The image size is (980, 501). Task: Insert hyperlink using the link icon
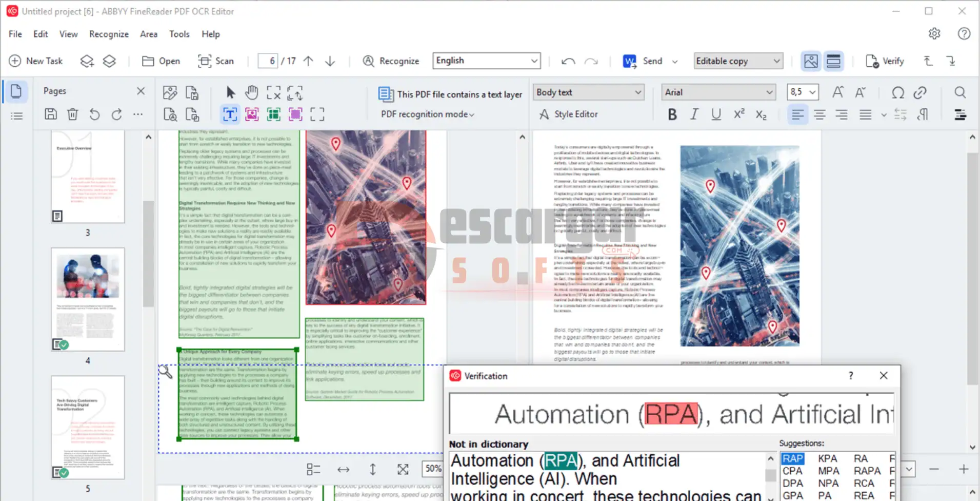click(x=919, y=93)
